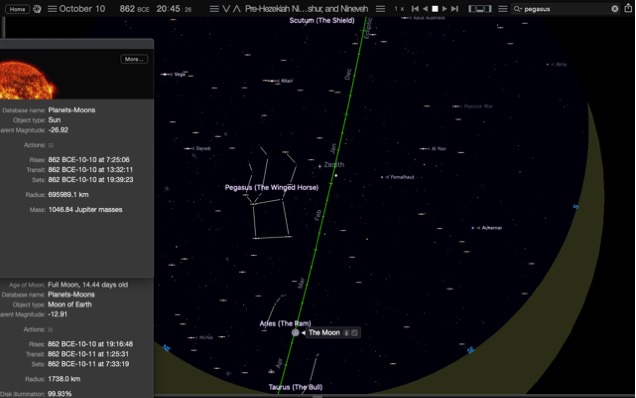Click the upward elevation arrow
This screenshot has width=636, height=398.
point(237,9)
